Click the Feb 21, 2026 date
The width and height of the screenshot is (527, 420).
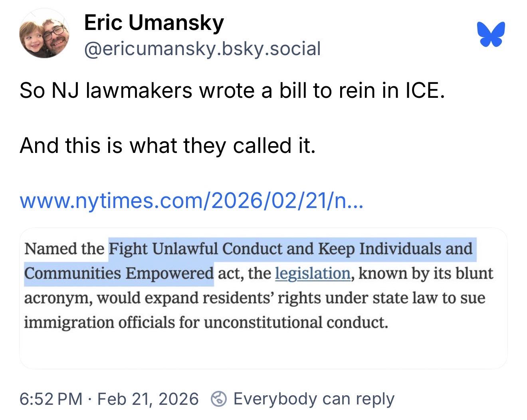pyautogui.click(x=148, y=399)
